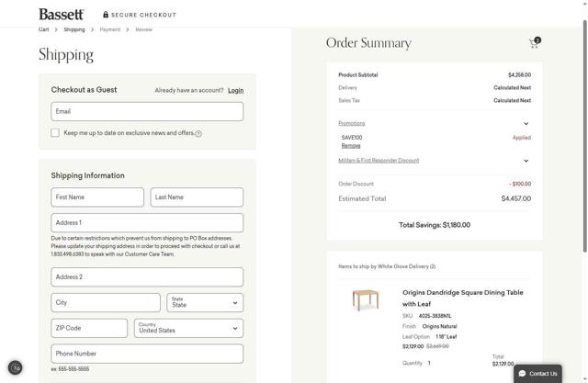The width and height of the screenshot is (588, 383).
Task: Click the SKU 4025-3838N1L text
Action: click(x=426, y=316)
